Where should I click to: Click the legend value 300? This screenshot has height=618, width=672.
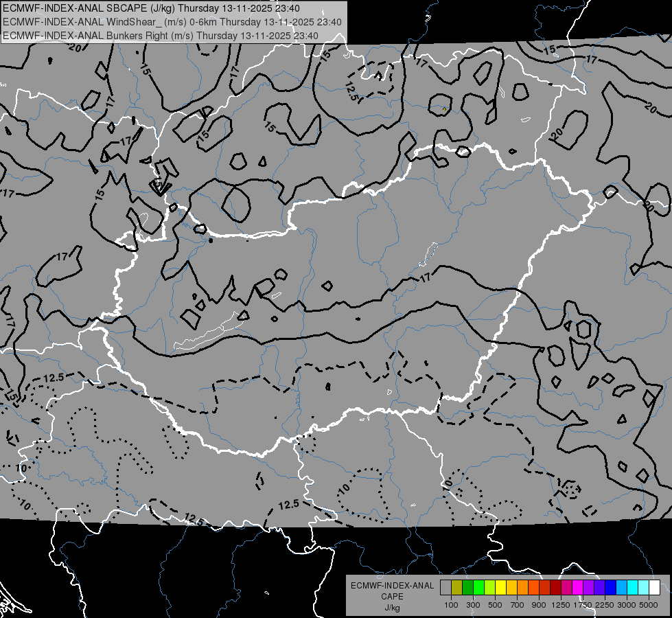click(x=473, y=605)
